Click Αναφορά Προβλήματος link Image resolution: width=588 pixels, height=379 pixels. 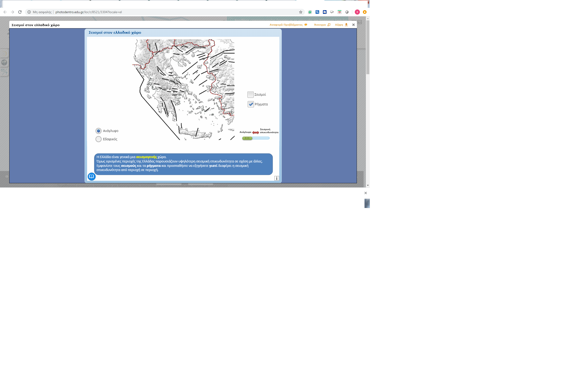click(x=288, y=25)
